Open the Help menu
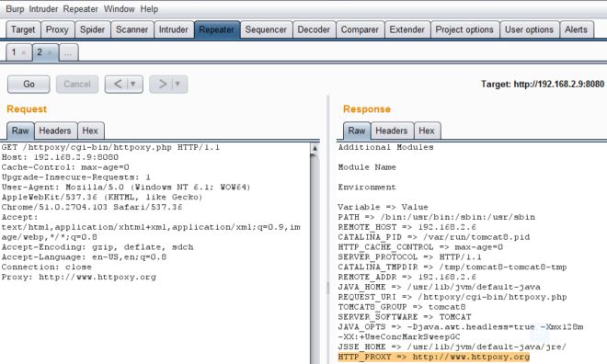The width and height of the screenshot is (607, 364). [x=149, y=9]
